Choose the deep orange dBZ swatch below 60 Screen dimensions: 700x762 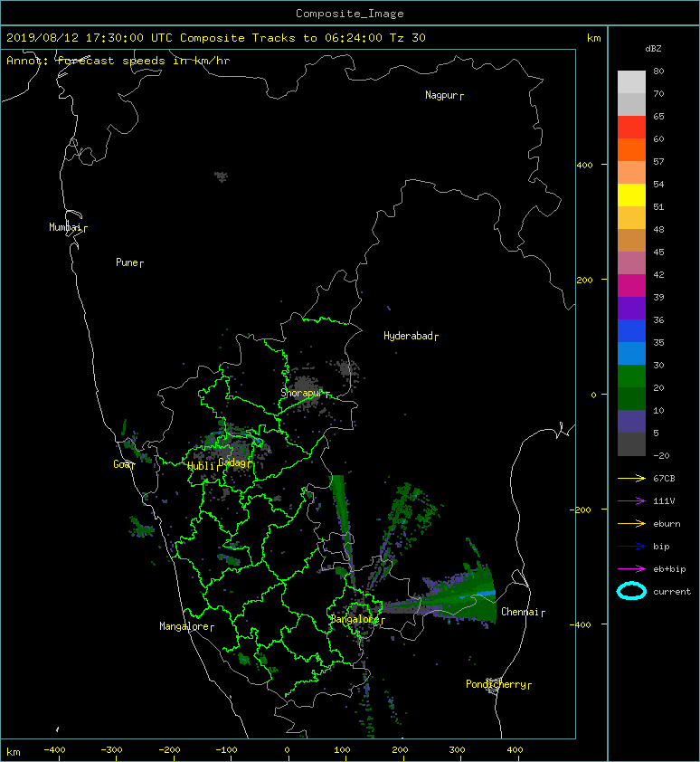[x=631, y=150]
